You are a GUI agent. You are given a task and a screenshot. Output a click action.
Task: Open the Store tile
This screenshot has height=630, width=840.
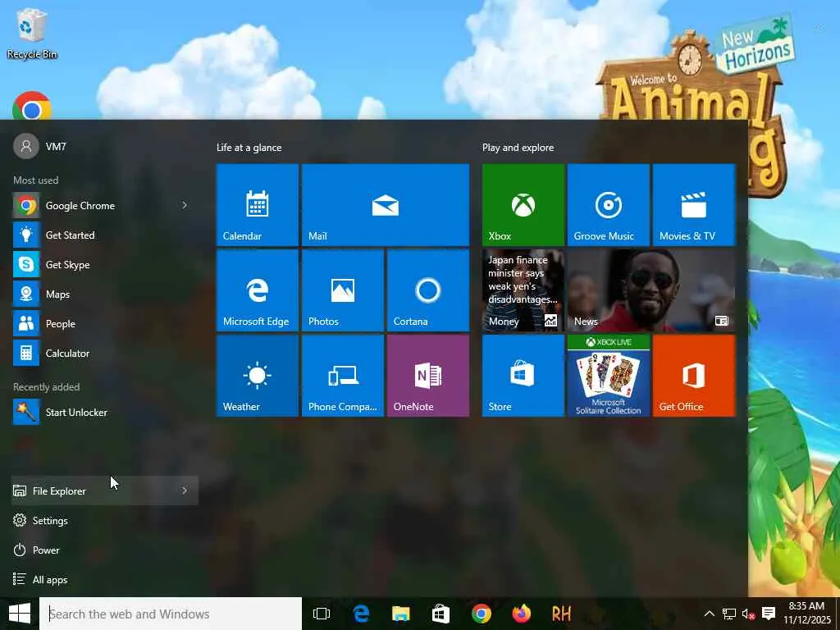click(x=523, y=376)
